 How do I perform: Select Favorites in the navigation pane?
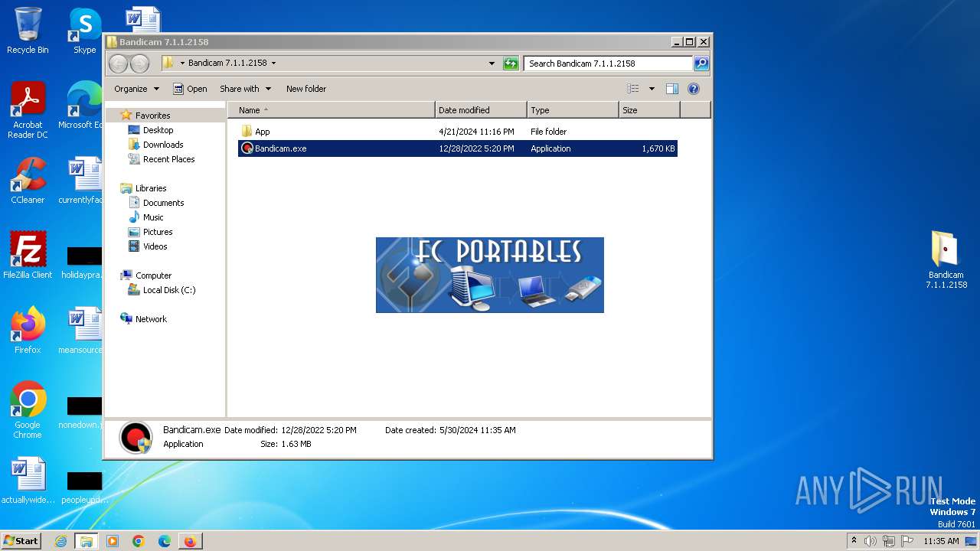tap(152, 116)
